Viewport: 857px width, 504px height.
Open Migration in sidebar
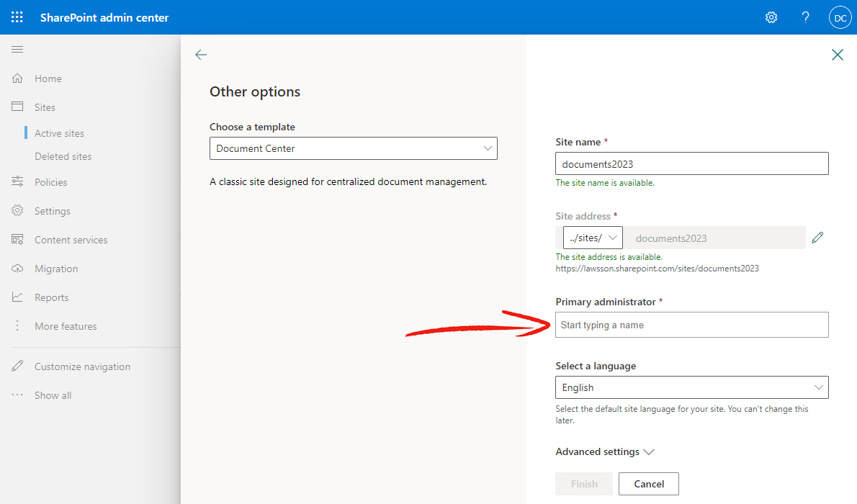[x=56, y=269]
